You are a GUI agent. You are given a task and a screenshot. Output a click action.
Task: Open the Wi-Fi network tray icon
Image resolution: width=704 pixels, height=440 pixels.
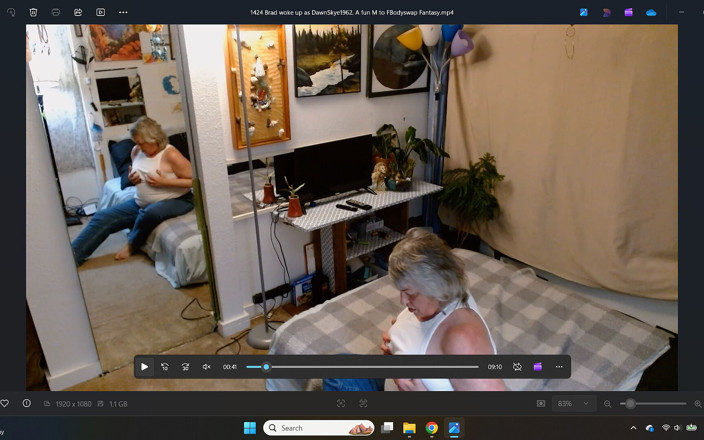tap(666, 428)
